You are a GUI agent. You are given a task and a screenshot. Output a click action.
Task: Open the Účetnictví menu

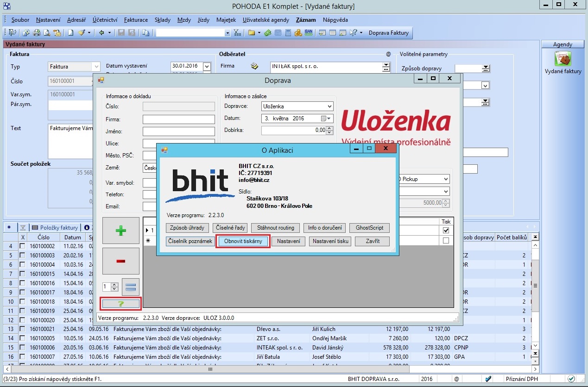pyautogui.click(x=105, y=20)
